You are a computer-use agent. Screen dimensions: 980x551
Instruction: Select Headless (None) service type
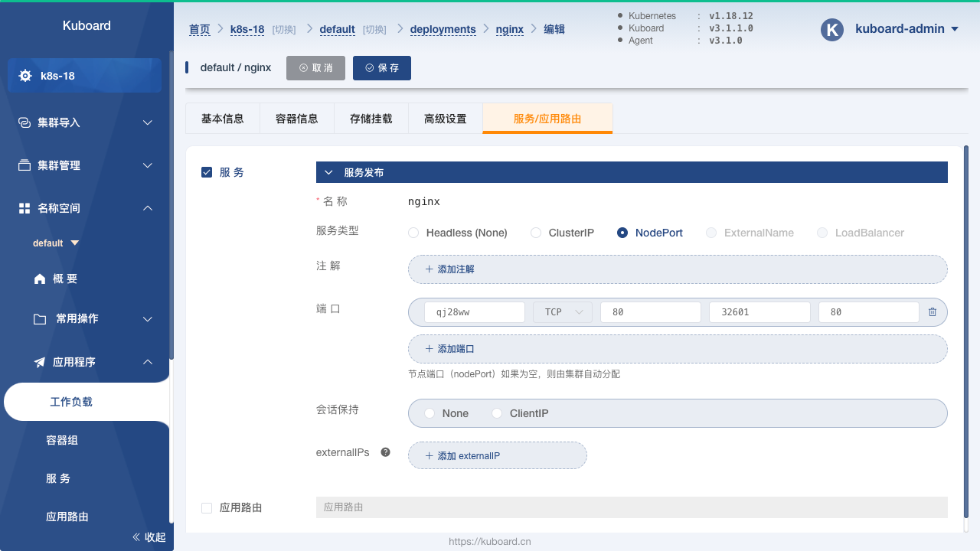point(458,233)
